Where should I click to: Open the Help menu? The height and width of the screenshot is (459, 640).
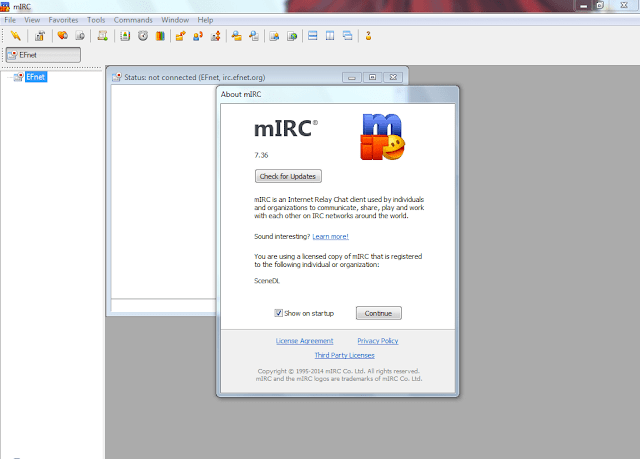click(x=205, y=20)
